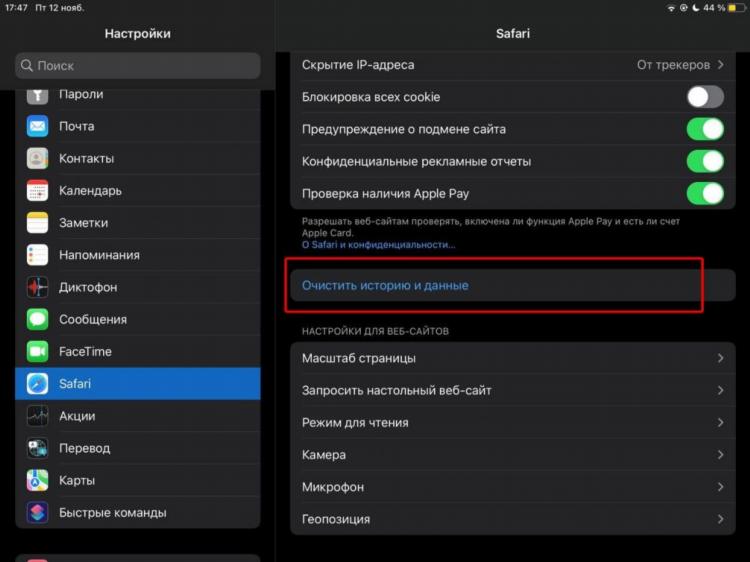
Task: Tap Очистить историю и данные
Action: pyautogui.click(x=513, y=286)
